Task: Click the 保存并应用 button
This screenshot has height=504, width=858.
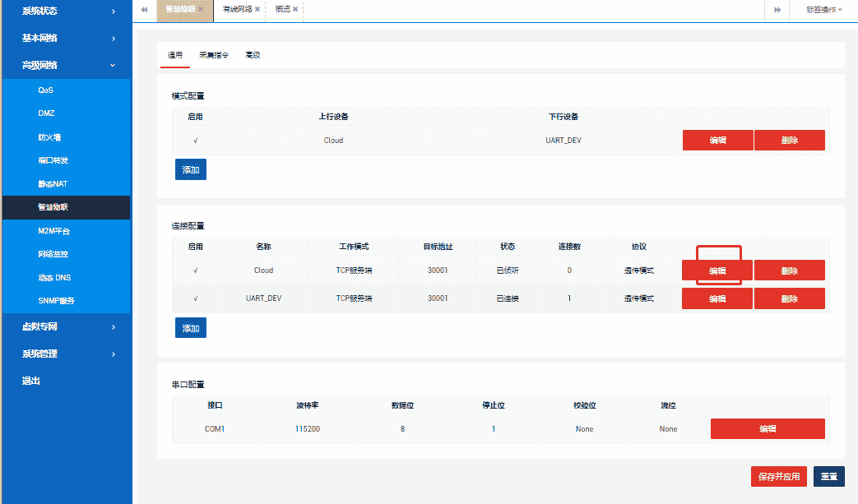Action: coord(778,477)
